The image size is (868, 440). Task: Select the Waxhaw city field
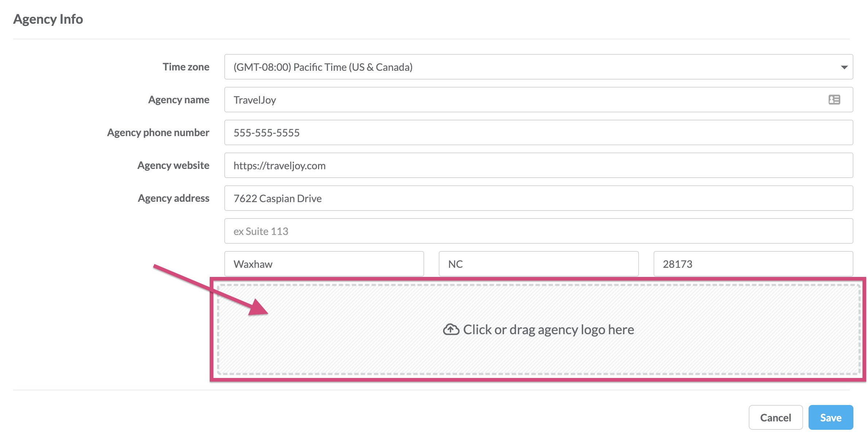(x=324, y=264)
